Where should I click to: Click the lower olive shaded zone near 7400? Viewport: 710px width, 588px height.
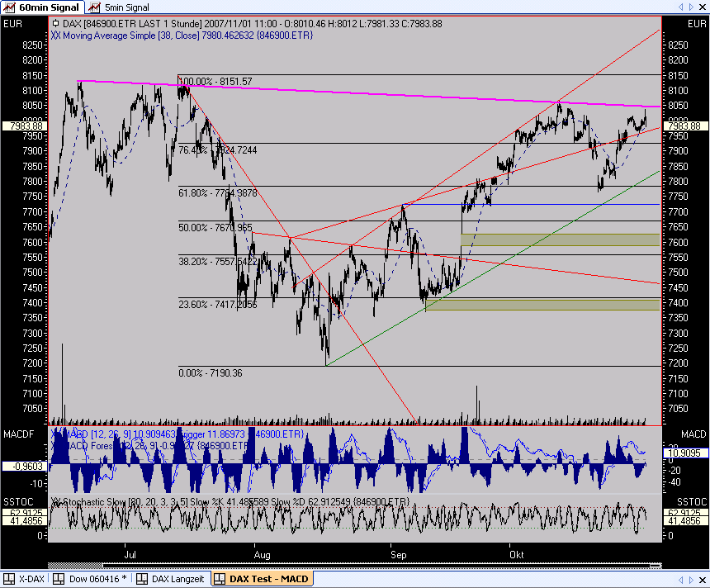[542, 305]
